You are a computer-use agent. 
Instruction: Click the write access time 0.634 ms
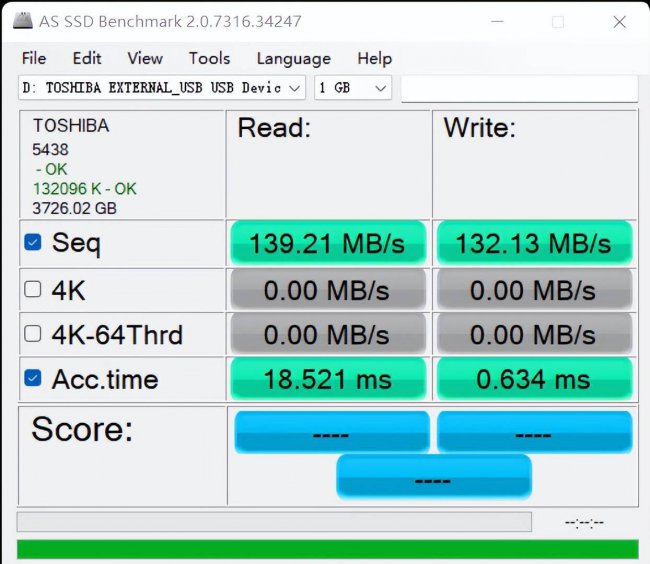[x=534, y=379]
